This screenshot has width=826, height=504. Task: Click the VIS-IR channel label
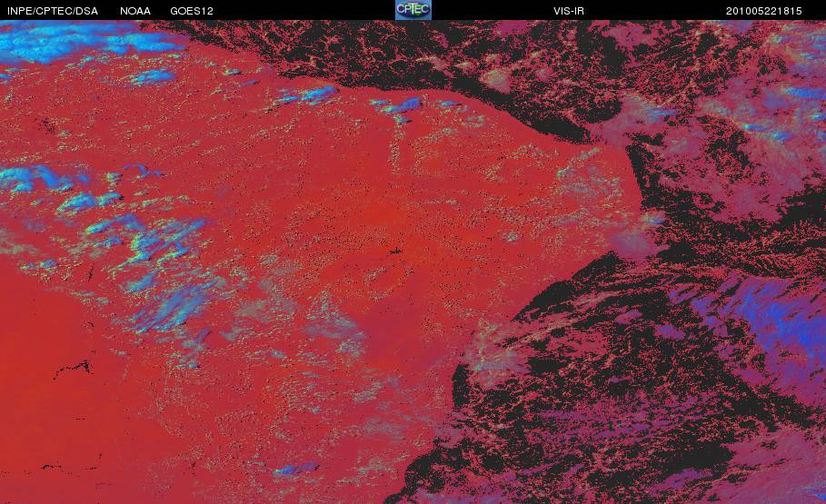pos(569,11)
